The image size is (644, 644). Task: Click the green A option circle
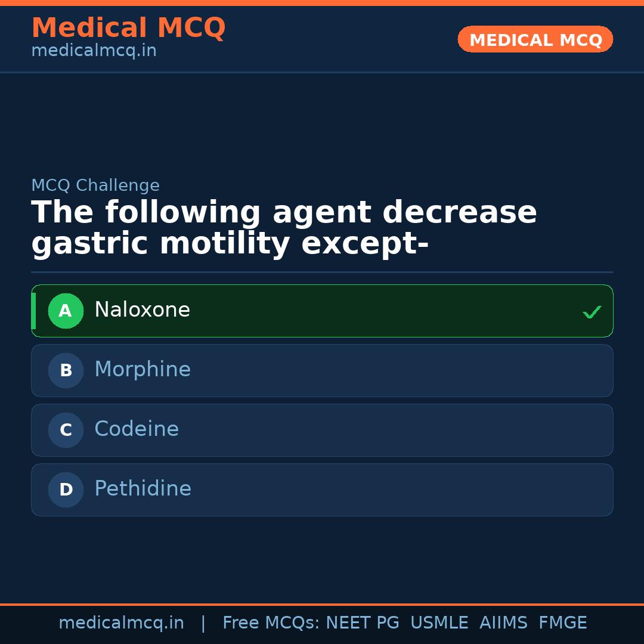tap(66, 311)
